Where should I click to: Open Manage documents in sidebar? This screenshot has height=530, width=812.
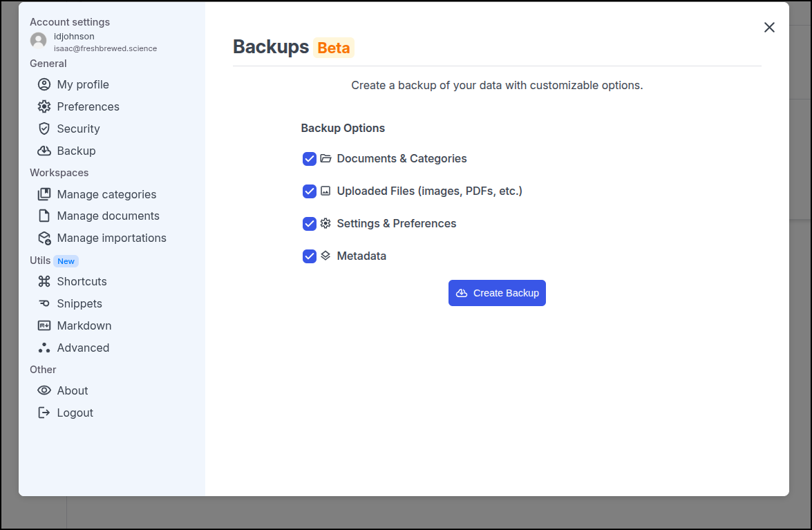[108, 216]
